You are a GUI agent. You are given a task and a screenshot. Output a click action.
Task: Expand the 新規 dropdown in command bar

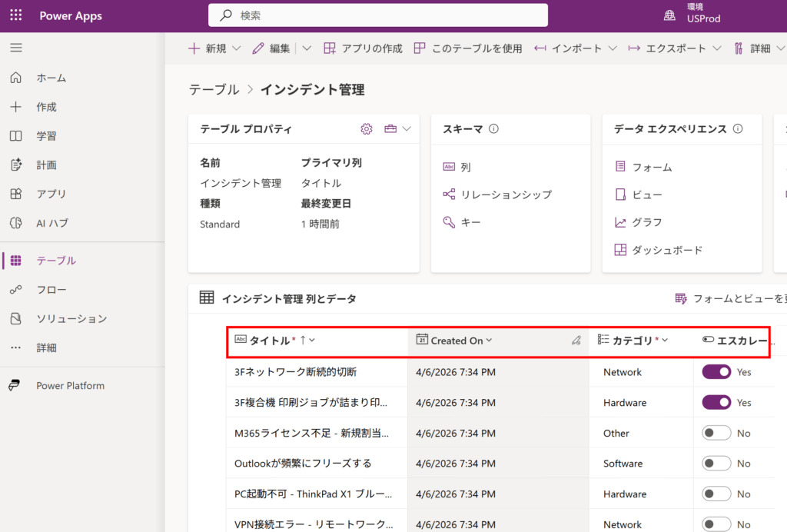[x=236, y=48]
